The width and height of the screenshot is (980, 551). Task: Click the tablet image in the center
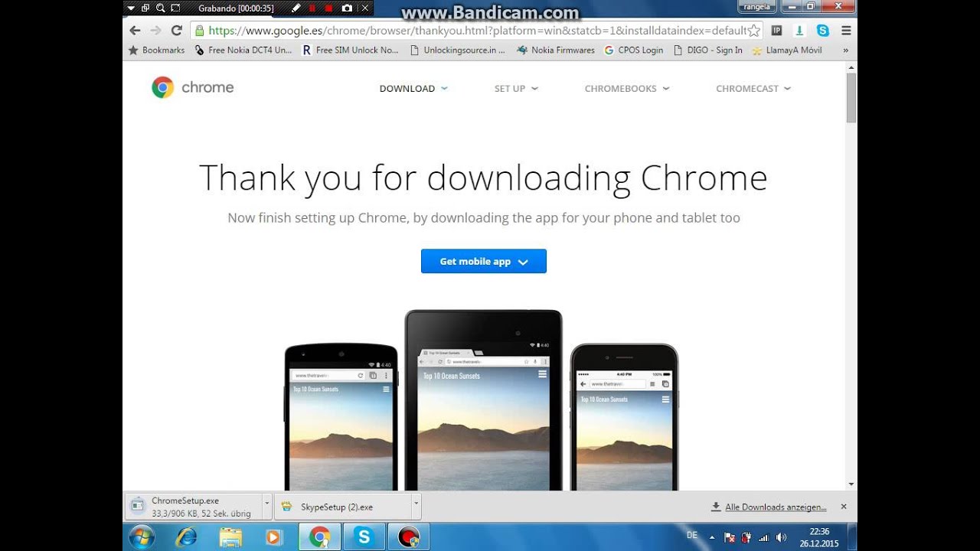coord(484,400)
